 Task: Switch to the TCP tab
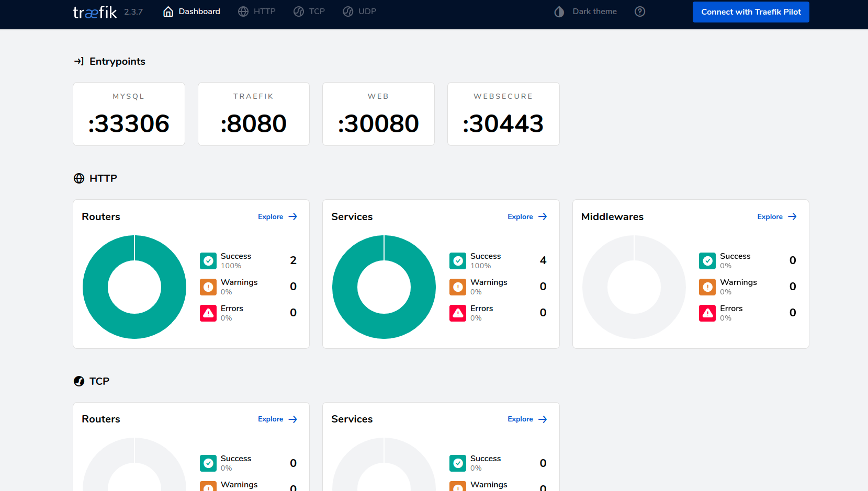tap(309, 12)
